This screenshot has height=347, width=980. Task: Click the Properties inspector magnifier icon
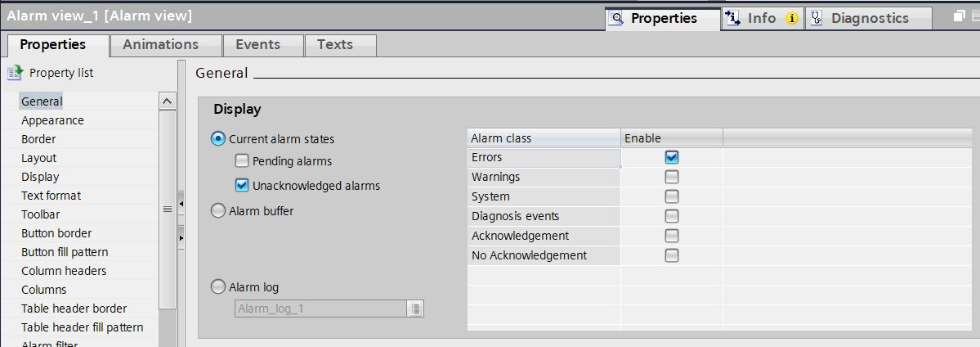(x=617, y=18)
